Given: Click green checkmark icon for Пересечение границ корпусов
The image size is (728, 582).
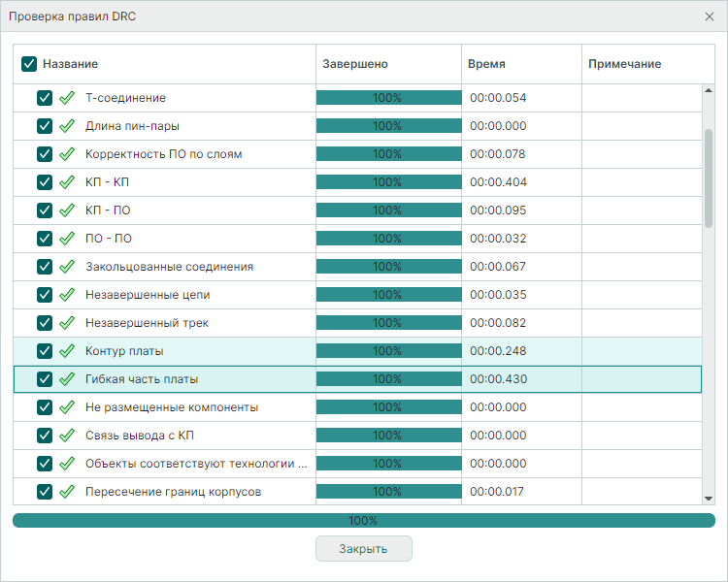Looking at the screenshot, I should [67, 492].
